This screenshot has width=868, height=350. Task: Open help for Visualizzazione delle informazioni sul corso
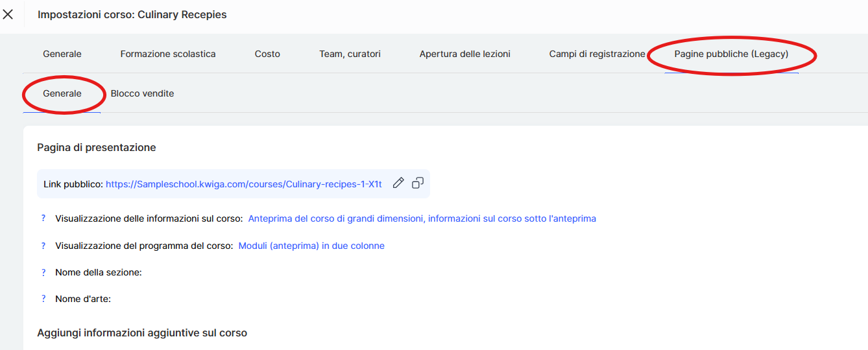pyautogui.click(x=43, y=218)
